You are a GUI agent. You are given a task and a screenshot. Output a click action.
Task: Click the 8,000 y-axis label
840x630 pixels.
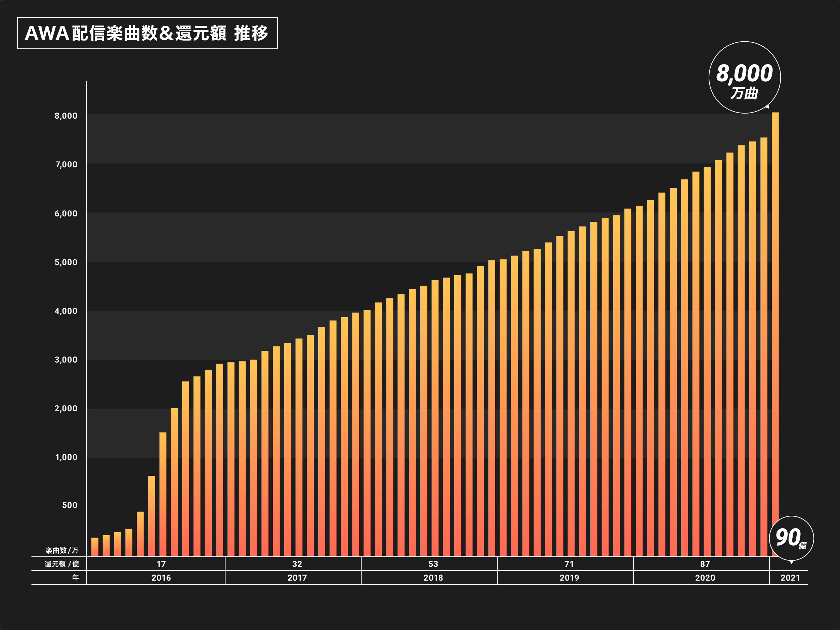66,116
